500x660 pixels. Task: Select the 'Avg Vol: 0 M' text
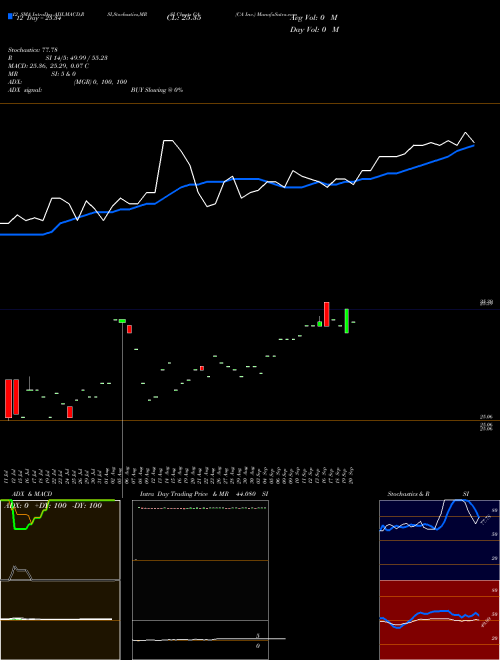(x=314, y=18)
